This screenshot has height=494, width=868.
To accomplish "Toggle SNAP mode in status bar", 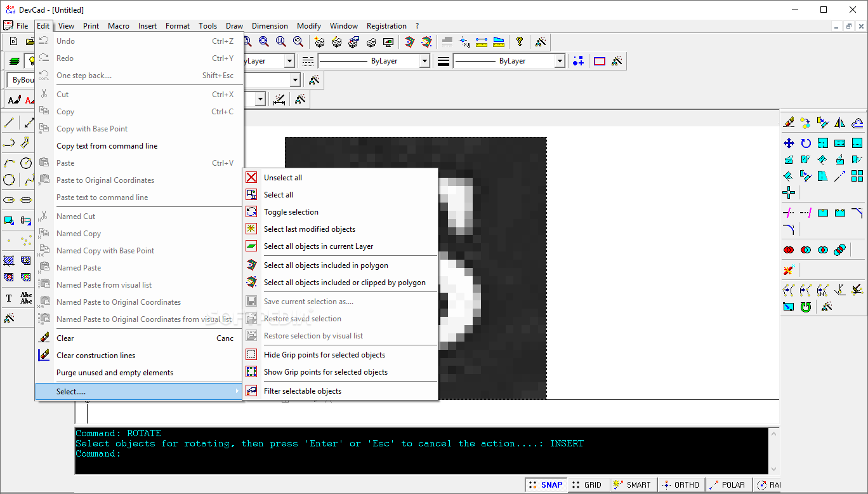I will (546, 484).
